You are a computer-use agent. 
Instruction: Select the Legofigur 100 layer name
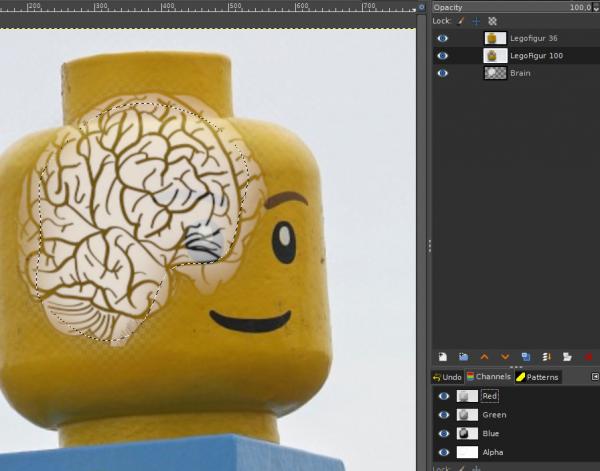536,56
